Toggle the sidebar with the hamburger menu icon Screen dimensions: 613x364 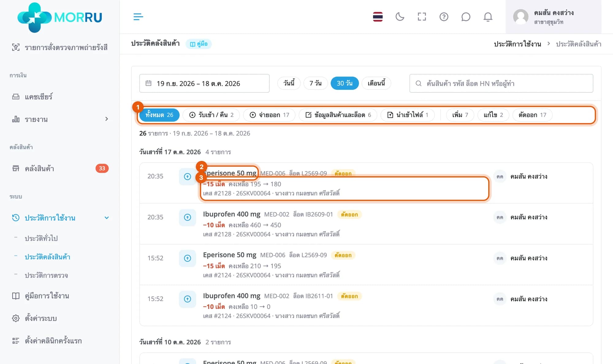[138, 17]
